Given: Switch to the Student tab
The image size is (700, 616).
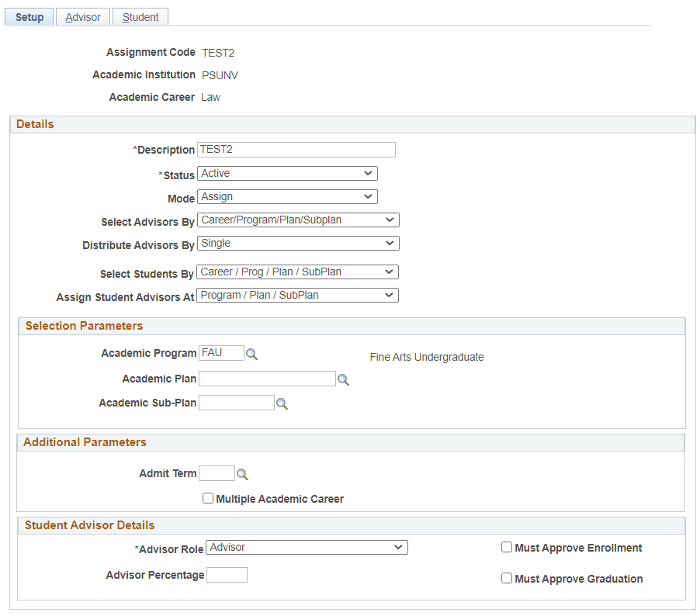Looking at the screenshot, I should click(140, 16).
